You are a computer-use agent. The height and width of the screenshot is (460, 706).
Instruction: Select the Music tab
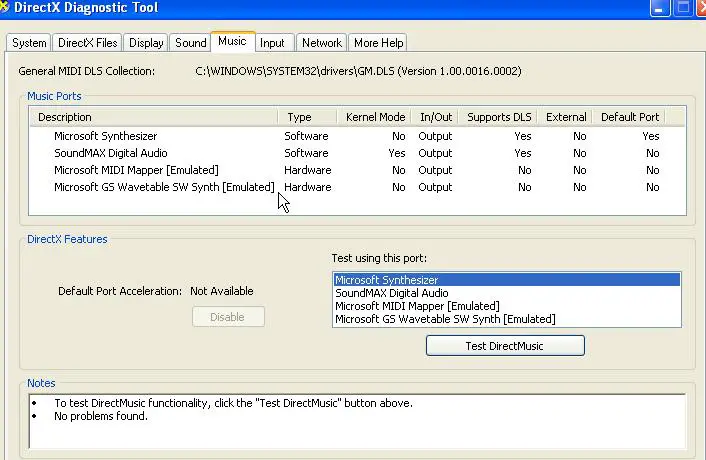pos(232,41)
